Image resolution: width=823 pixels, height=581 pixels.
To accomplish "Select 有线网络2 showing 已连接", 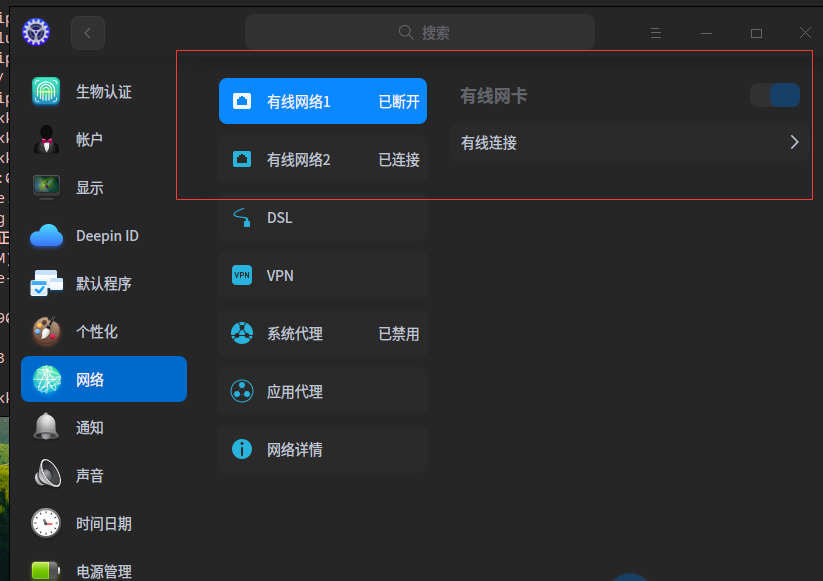I will (x=322, y=159).
